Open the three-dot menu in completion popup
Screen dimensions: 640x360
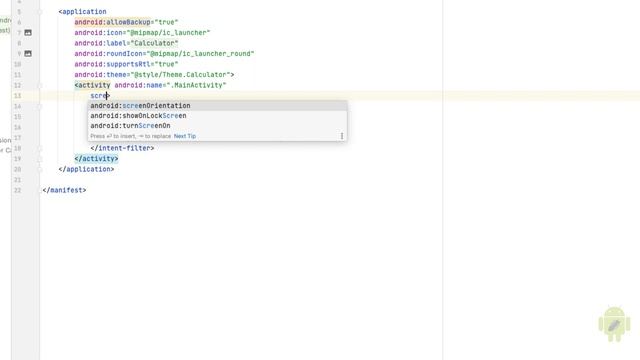[x=342, y=136]
